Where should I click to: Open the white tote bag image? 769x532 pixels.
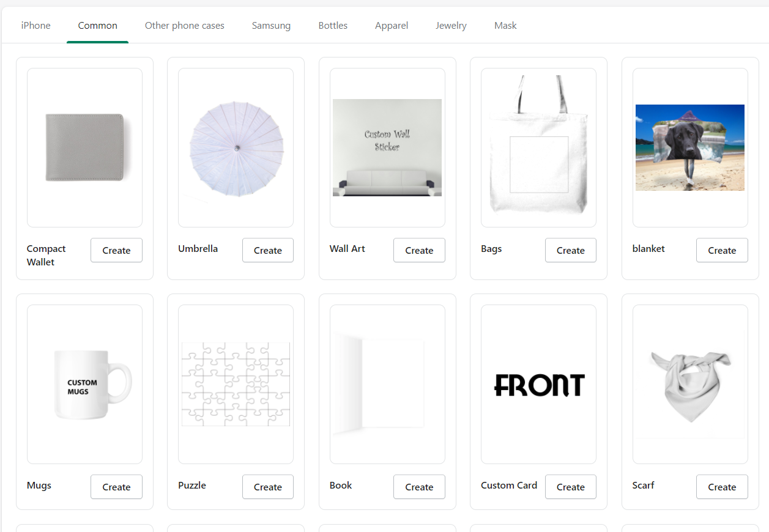click(538, 147)
